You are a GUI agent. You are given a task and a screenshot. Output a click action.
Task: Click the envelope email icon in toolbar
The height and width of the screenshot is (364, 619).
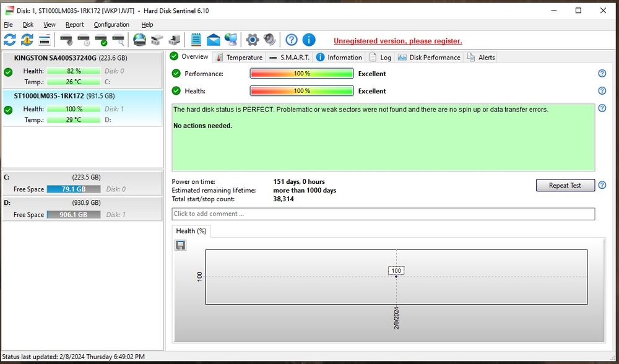point(214,40)
